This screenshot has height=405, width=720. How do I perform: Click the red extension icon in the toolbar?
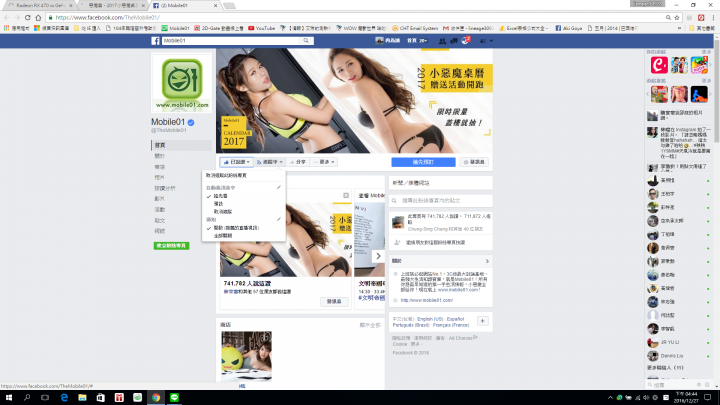point(701,17)
